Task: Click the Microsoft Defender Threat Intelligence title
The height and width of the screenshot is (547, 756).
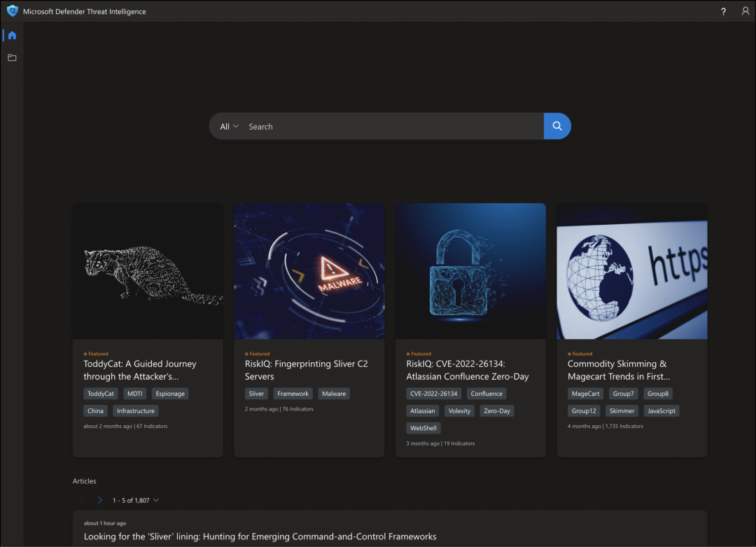Action: [85, 12]
